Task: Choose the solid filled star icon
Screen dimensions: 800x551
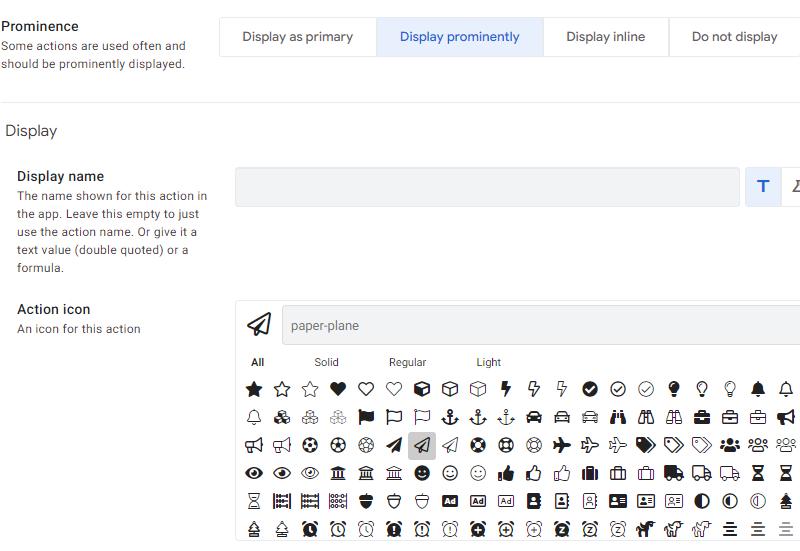Action: [254, 389]
